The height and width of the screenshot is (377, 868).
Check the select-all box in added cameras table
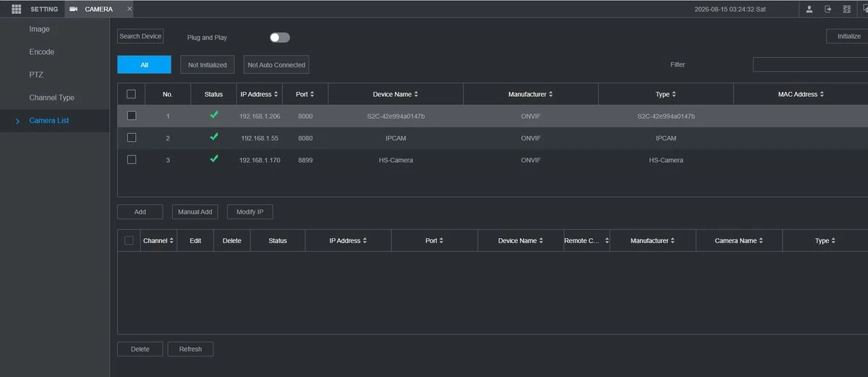[129, 240]
